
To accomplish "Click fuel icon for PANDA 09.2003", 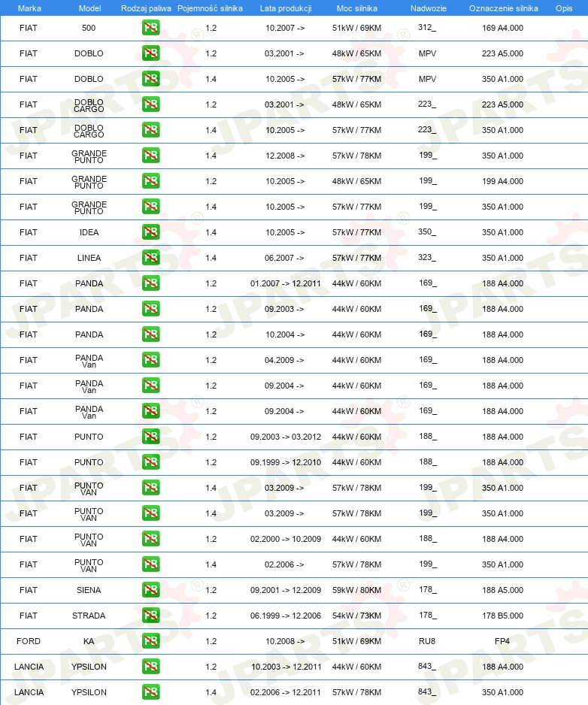I will (x=150, y=309).
